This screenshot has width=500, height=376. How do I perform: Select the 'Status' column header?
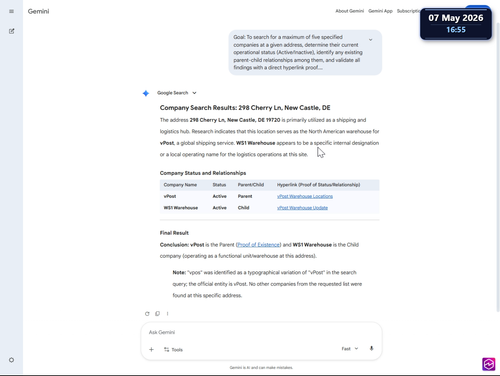coord(219,185)
